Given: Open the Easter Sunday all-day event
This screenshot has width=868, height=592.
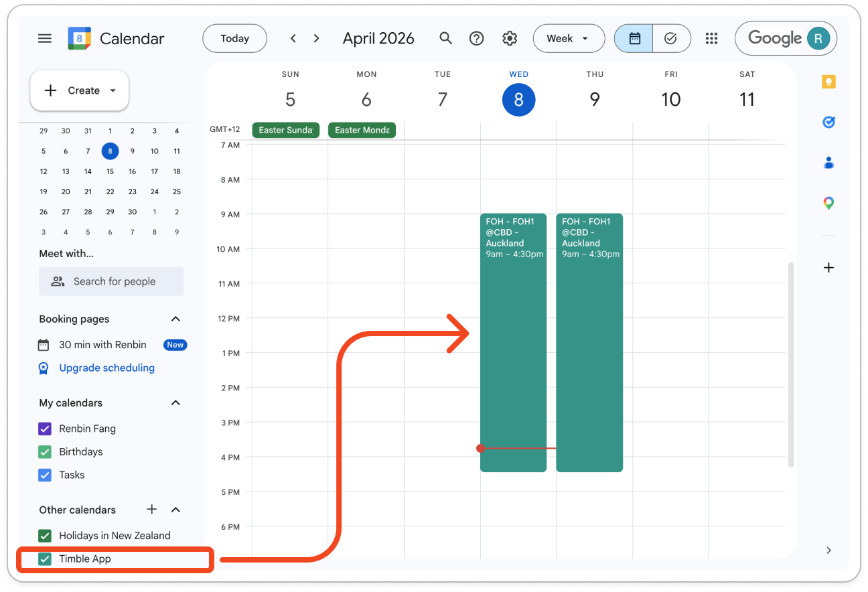Looking at the screenshot, I should (286, 130).
